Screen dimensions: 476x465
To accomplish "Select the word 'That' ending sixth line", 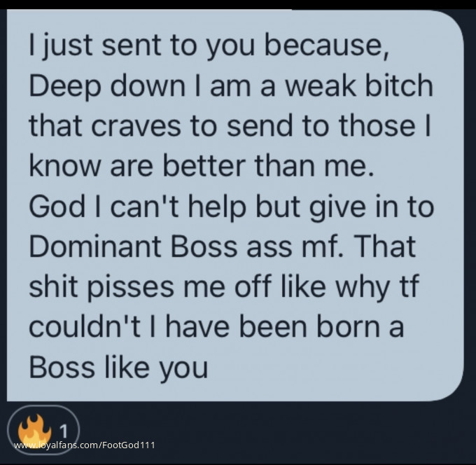I will (x=385, y=247).
